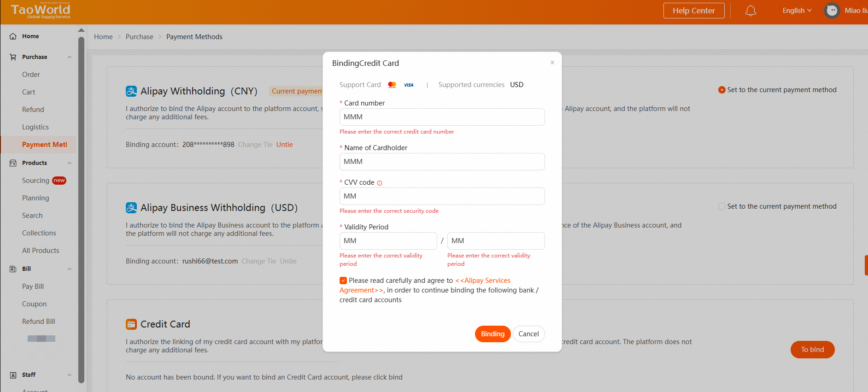Click Change Tie for rushi66@test.com account
Screen dimensions: 868x392
click(x=259, y=261)
